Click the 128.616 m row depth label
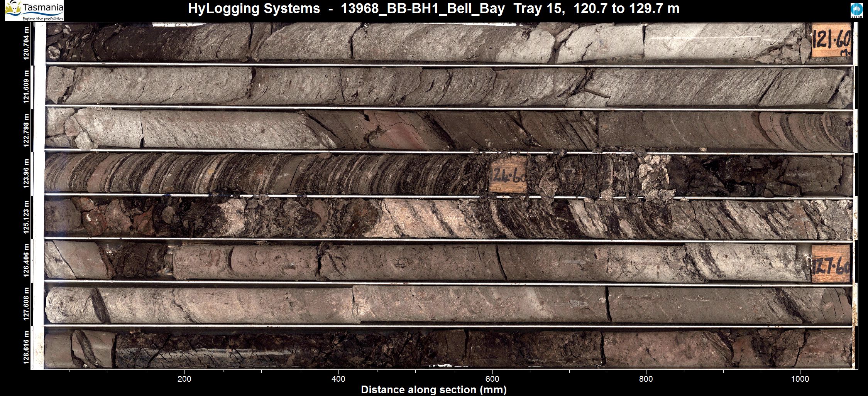The width and height of the screenshot is (868, 396). (26, 347)
